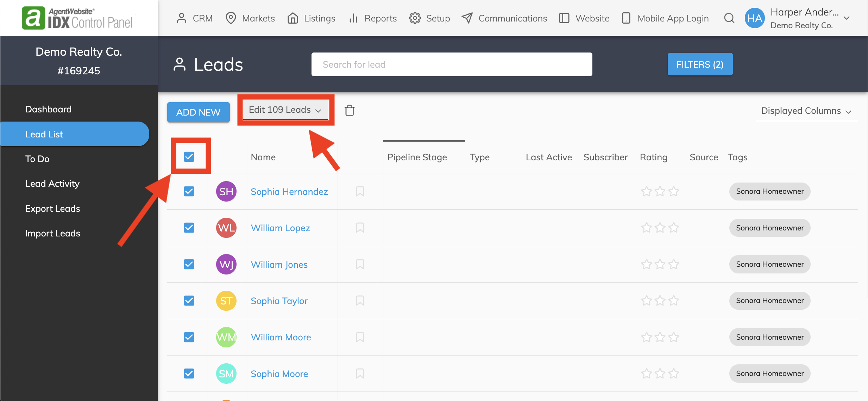Open William Jones lead profile
Viewport: 868px width, 401px height.
pos(279,265)
